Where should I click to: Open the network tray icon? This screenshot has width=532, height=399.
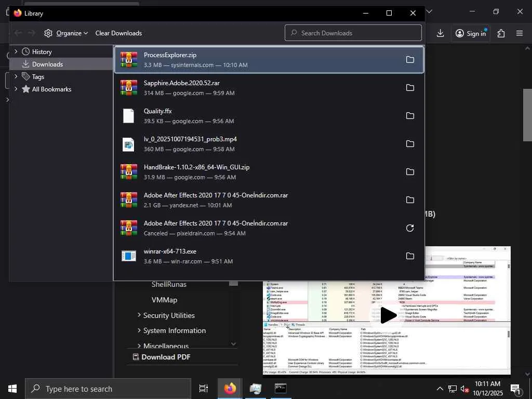pyautogui.click(x=452, y=389)
